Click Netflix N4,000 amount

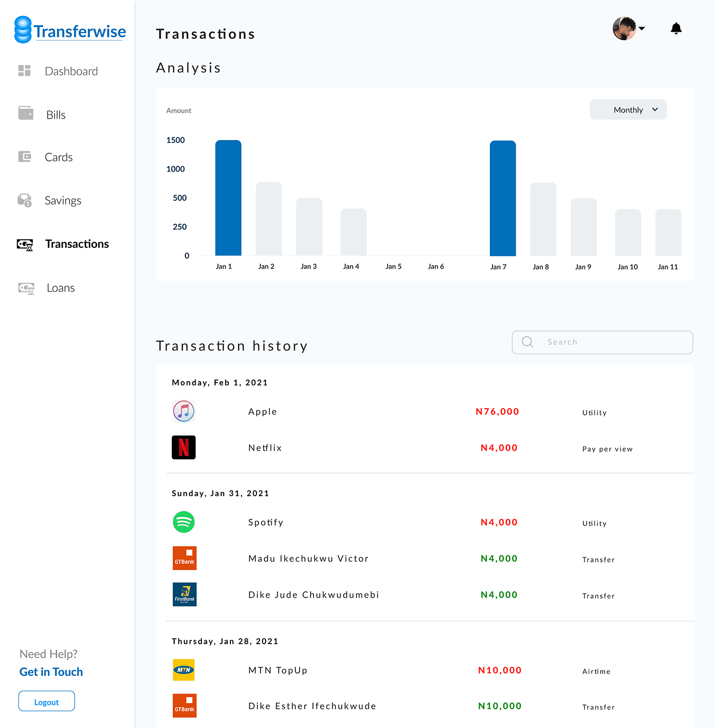[499, 448]
